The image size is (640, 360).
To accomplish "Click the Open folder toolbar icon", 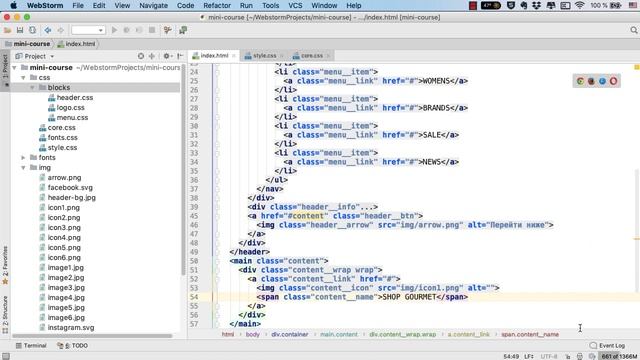I will [x=7, y=30].
